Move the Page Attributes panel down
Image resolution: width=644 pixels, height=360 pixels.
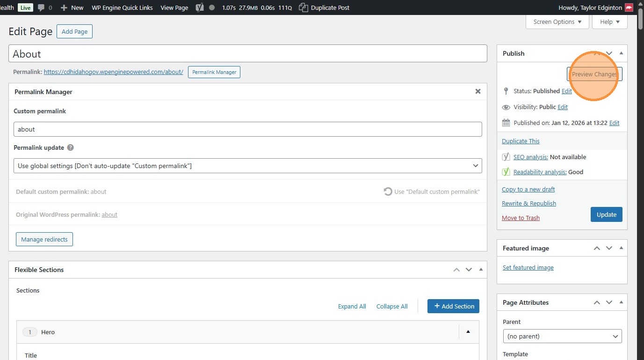coord(609,302)
